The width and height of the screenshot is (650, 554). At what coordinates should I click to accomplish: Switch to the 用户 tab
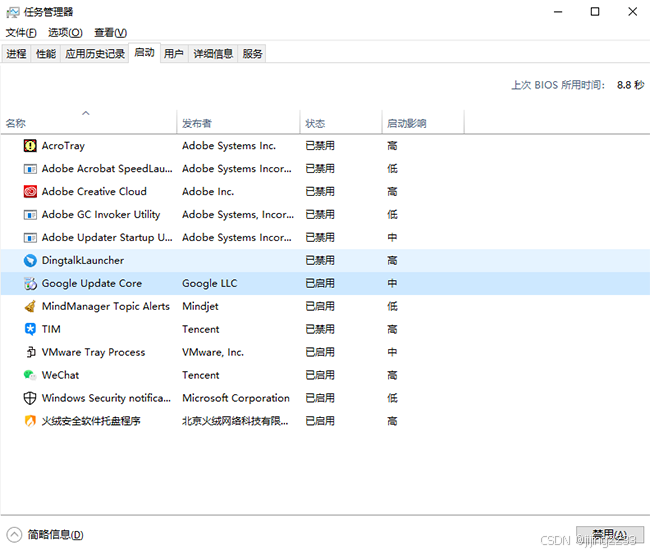(174, 53)
